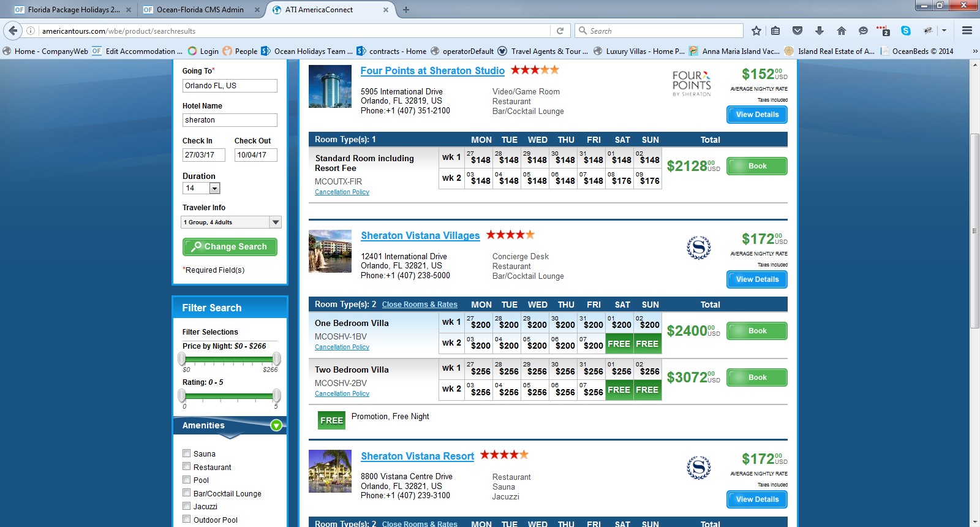The image size is (980, 527).
Task: Show more bookmarks overflow chevron
Action: [x=974, y=51]
